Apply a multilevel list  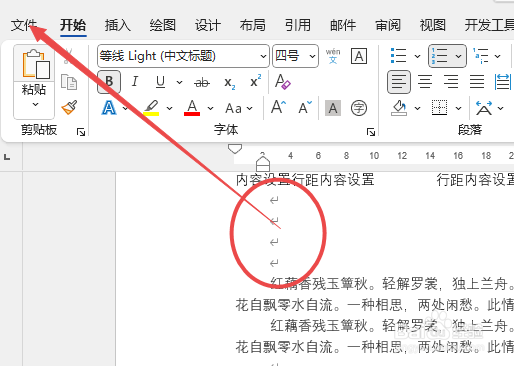coord(481,56)
